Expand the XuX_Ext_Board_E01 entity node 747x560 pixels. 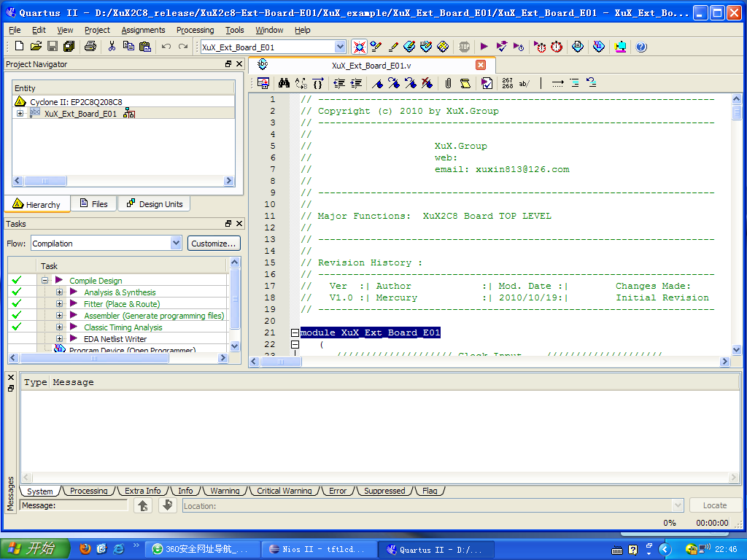(x=20, y=113)
